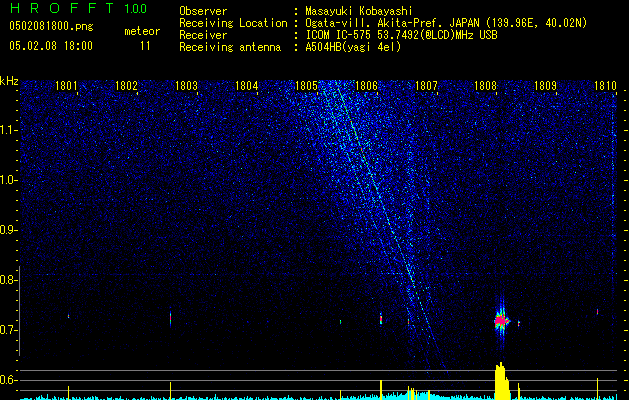629x400 pixels.
Task: Select observer name Masayuki Kobayashi
Action: pyautogui.click(x=359, y=11)
